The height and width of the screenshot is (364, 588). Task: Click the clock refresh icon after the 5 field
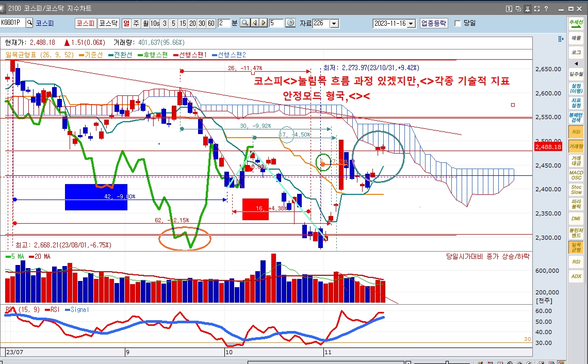pyautogui.click(x=290, y=23)
